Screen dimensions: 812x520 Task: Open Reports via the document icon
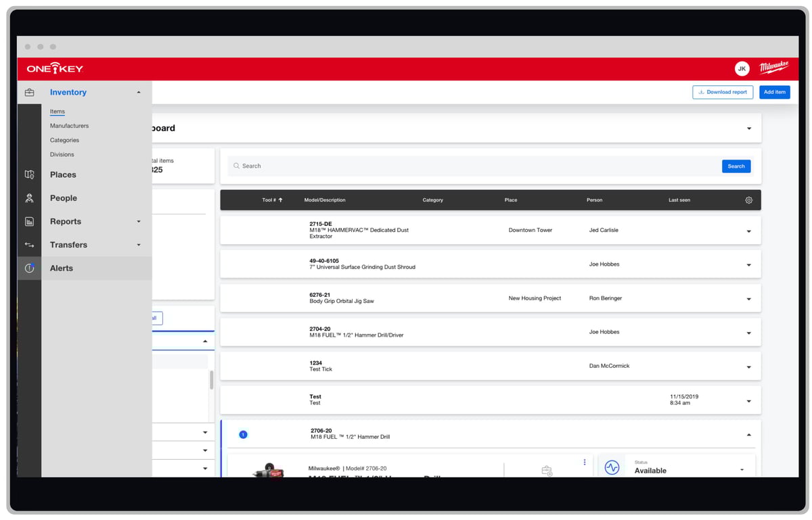tap(29, 221)
